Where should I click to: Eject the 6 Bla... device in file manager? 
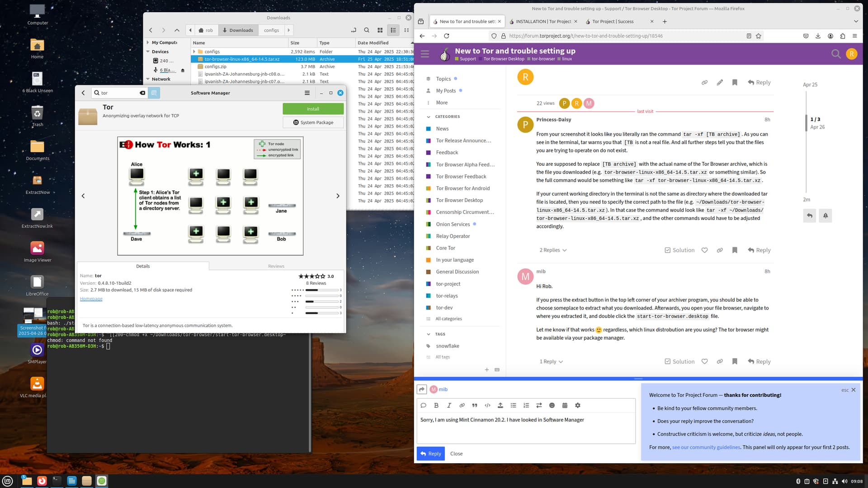point(183,70)
